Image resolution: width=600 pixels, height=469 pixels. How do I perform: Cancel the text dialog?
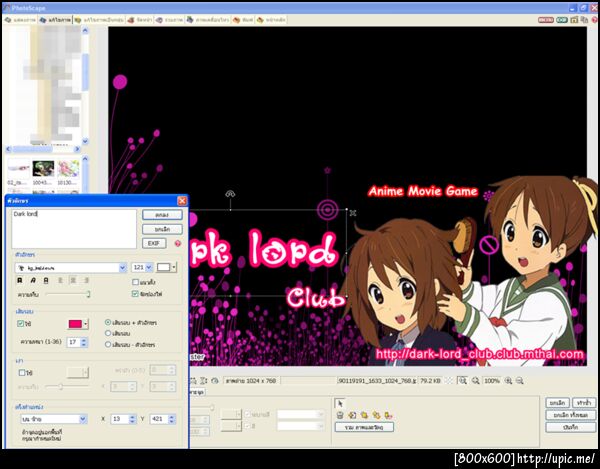[x=162, y=229]
